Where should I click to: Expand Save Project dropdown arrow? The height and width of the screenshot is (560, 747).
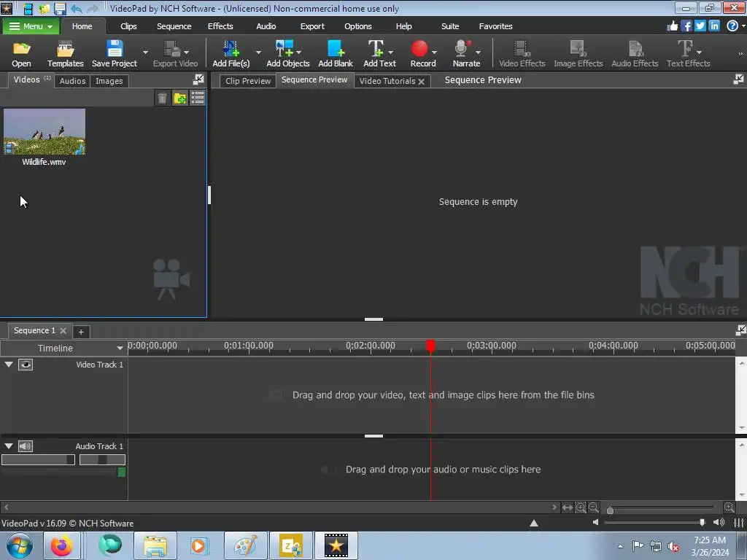coord(145,52)
